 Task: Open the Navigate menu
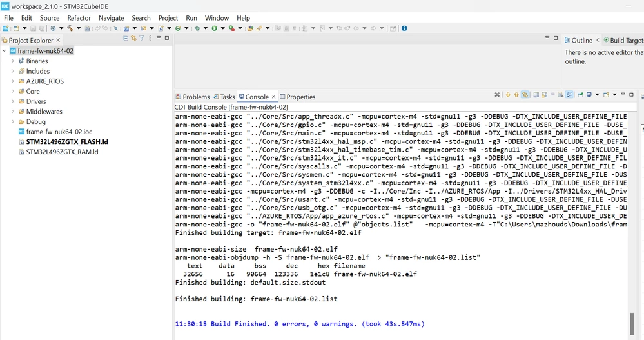[112, 18]
